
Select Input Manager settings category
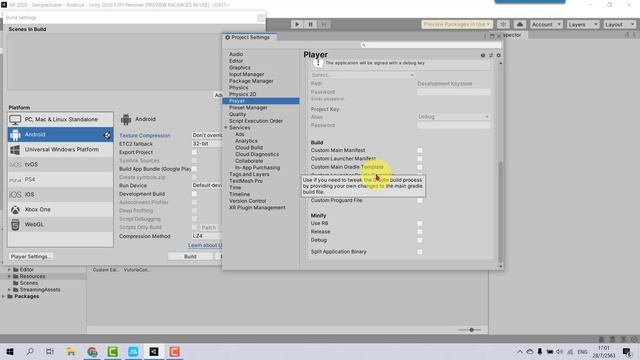[246, 74]
